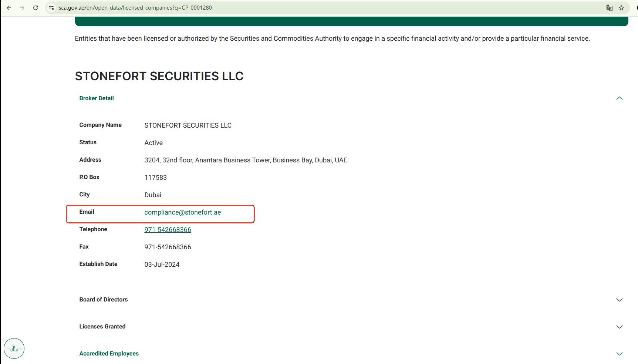
Task: Expand Licenses Granted with its down chevron
Action: click(619, 327)
